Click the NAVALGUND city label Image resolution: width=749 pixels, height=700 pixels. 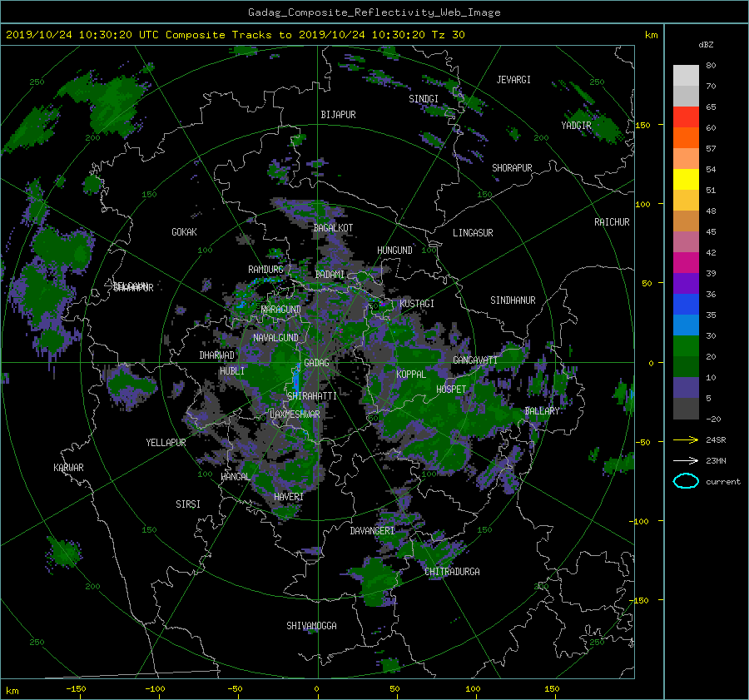[275, 337]
